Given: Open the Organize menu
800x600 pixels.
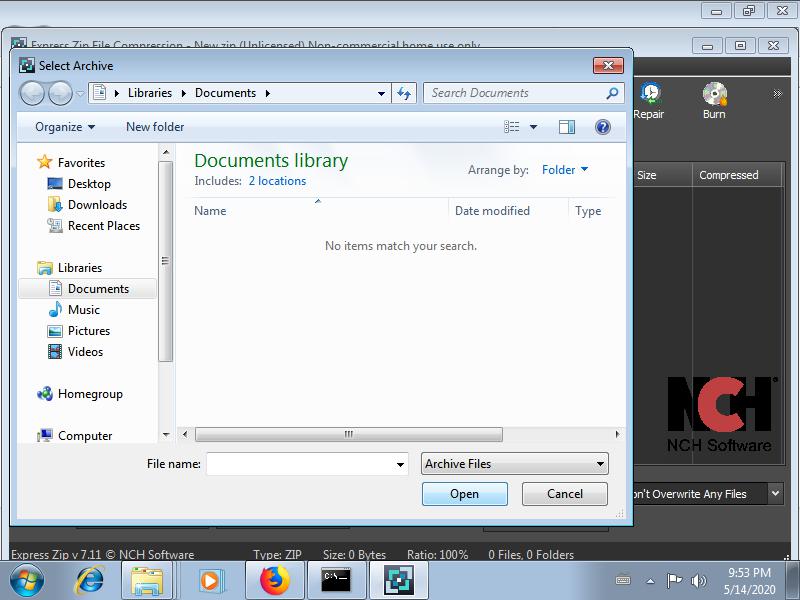Looking at the screenshot, I should [x=65, y=127].
